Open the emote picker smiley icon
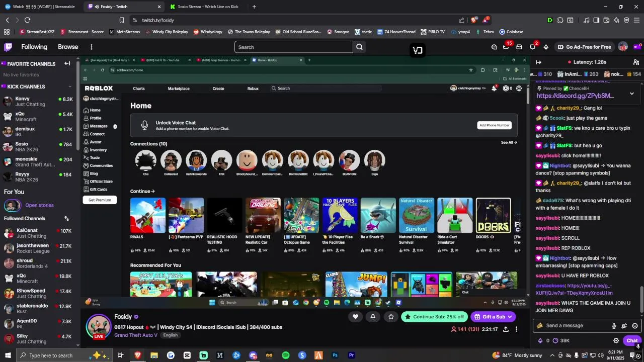Viewport: 644px width, 362px height. pyautogui.click(x=635, y=326)
